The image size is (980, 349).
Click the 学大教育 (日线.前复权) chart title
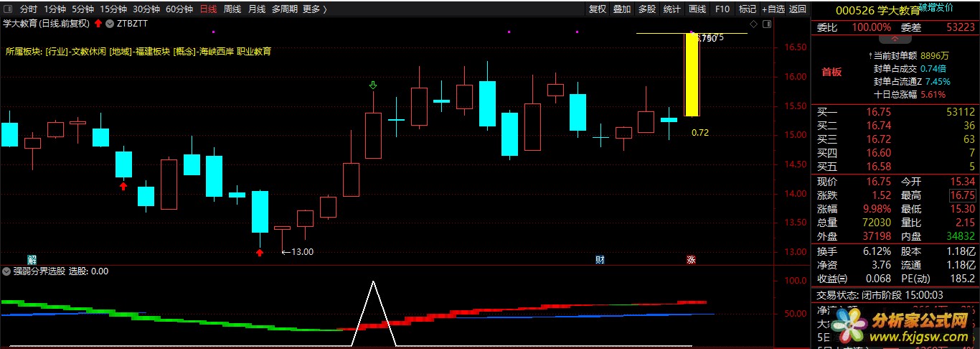tap(46, 24)
